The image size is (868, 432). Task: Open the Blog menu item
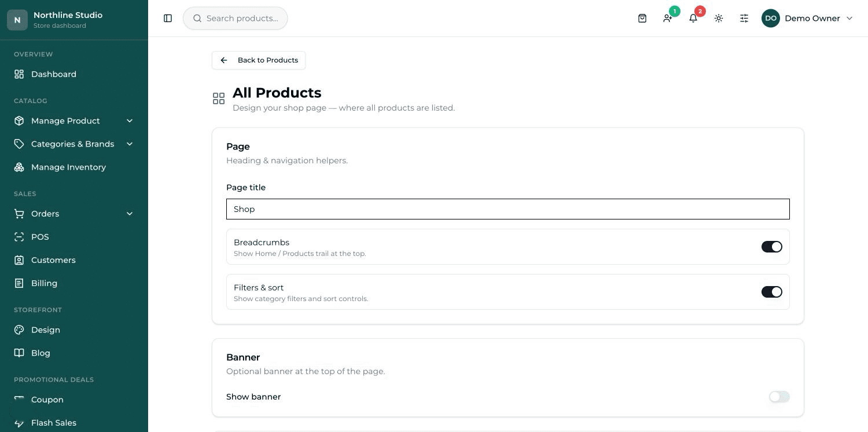(x=74, y=353)
